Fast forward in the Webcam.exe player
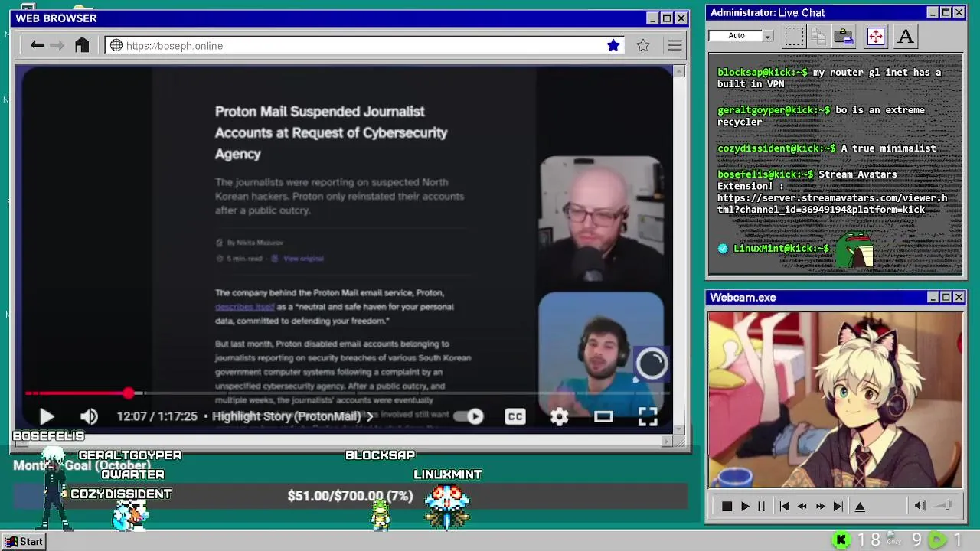This screenshot has width=980, height=551. coord(821,506)
